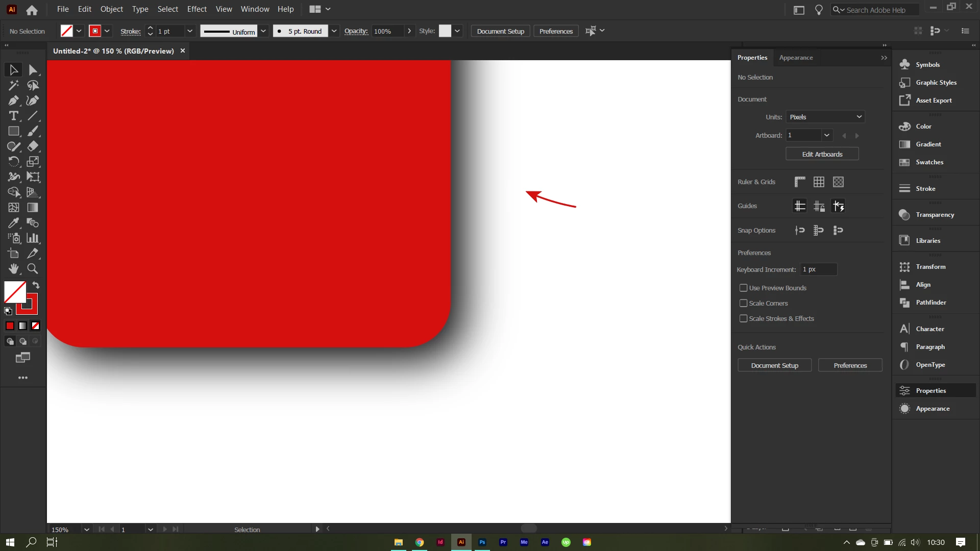Open the Swatches panel
The height and width of the screenshot is (551, 980).
(929, 162)
